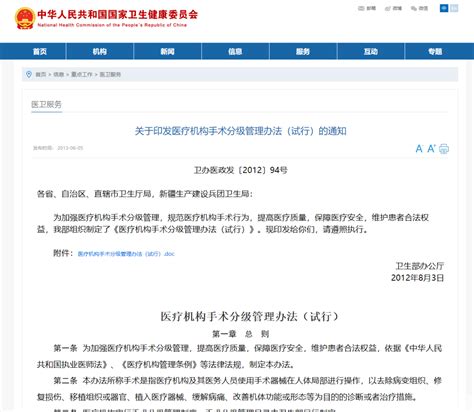Download the 医疗机构手术分级管理办法(试行).doc attachment
This screenshot has height=412, width=474.
(126, 254)
